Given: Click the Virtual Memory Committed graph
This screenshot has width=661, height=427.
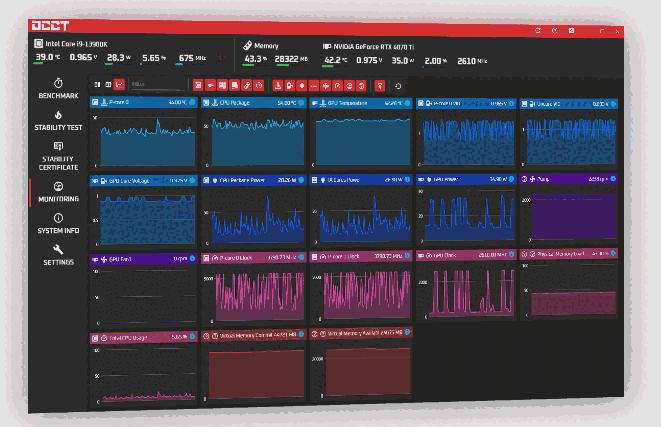Looking at the screenshot, I should point(256,373).
